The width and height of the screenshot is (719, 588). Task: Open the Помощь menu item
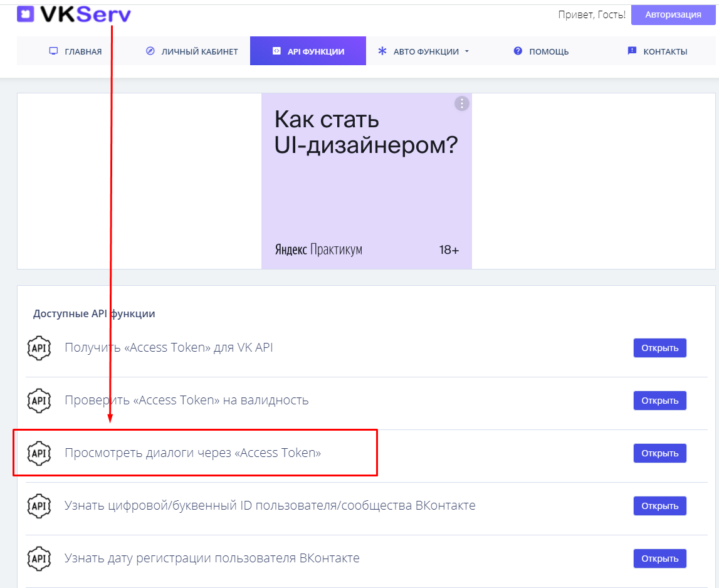pyautogui.click(x=541, y=51)
